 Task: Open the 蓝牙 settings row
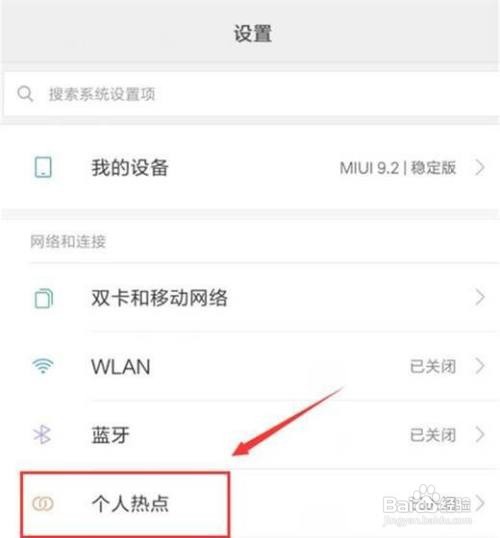coord(250,434)
